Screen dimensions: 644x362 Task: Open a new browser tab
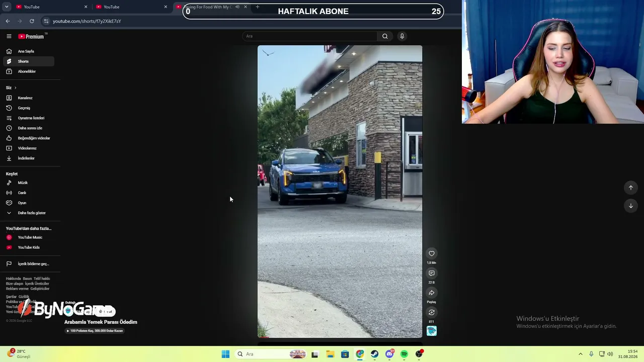tap(257, 7)
